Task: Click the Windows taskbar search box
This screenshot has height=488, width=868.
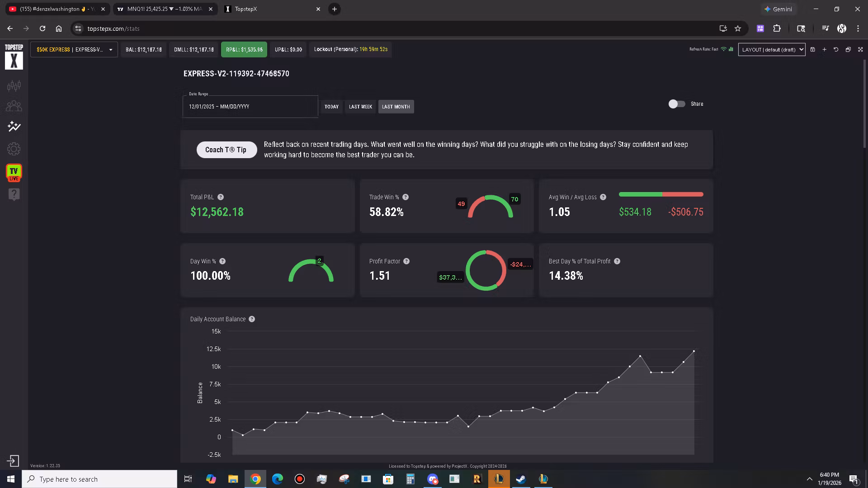Action: pyautogui.click(x=99, y=479)
